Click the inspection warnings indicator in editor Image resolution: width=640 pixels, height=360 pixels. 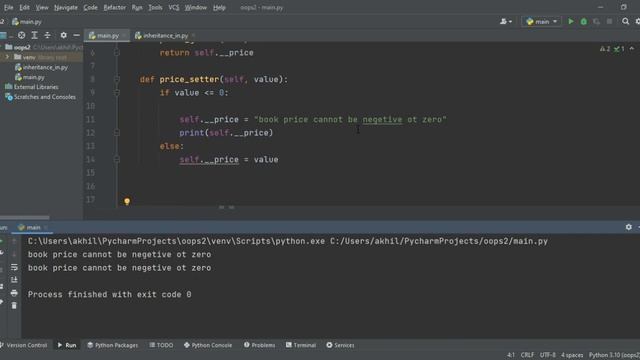(612, 49)
